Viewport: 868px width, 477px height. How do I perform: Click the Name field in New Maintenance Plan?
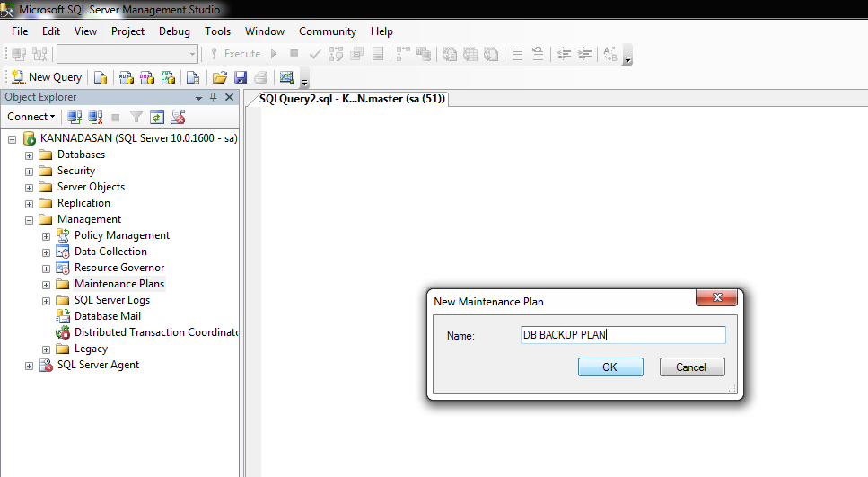(x=623, y=335)
